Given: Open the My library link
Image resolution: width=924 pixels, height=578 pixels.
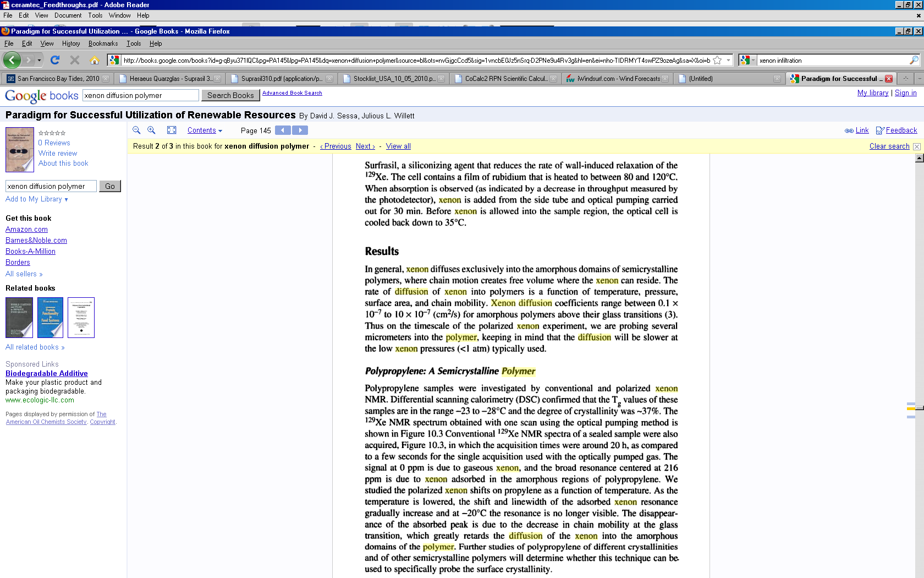Looking at the screenshot, I should 873,93.
